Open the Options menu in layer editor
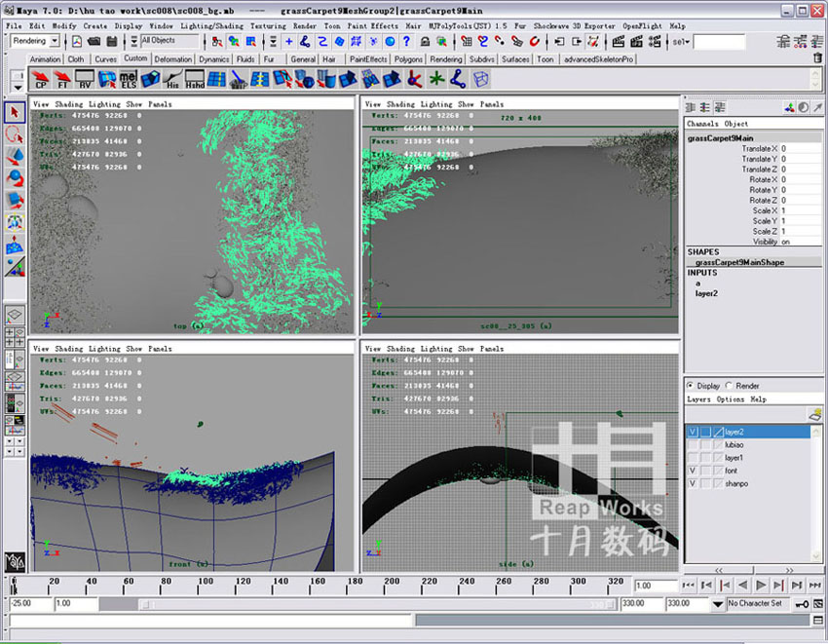The image size is (828, 644). [x=731, y=399]
